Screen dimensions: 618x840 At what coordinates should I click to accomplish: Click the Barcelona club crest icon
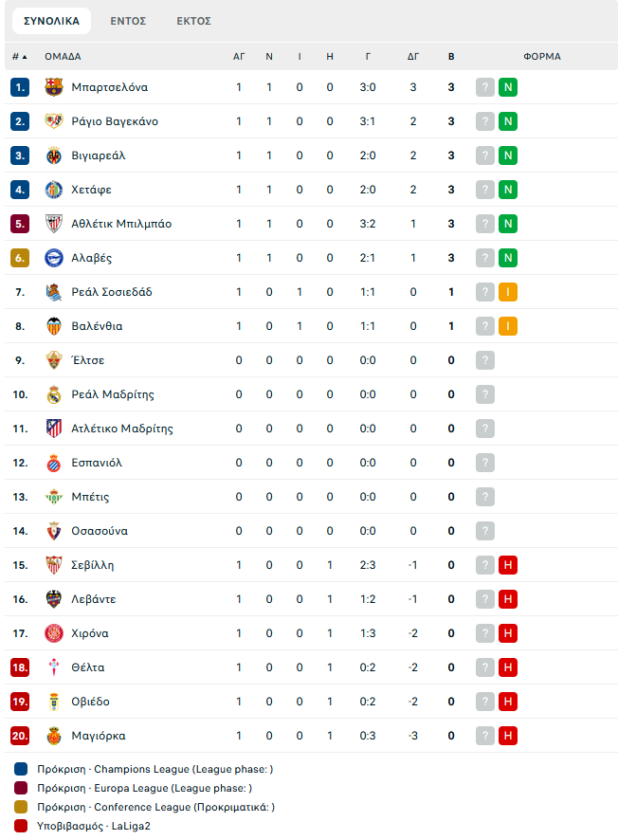[x=53, y=87]
